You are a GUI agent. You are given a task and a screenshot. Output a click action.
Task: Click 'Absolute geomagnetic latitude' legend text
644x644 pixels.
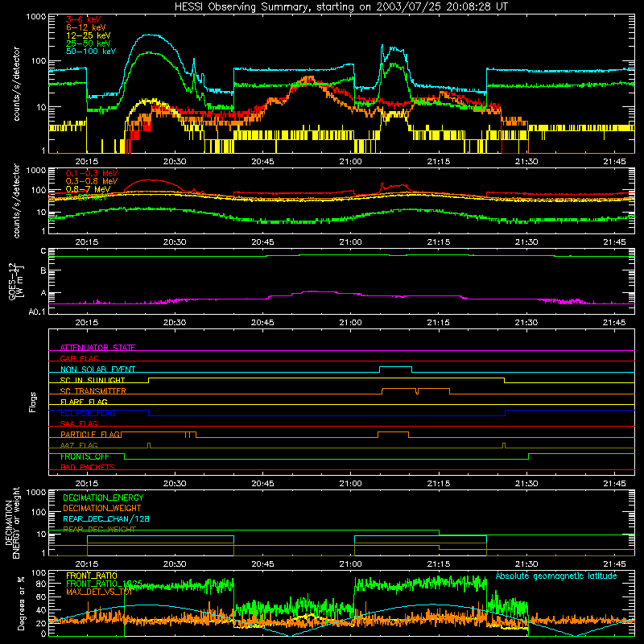(x=556, y=576)
